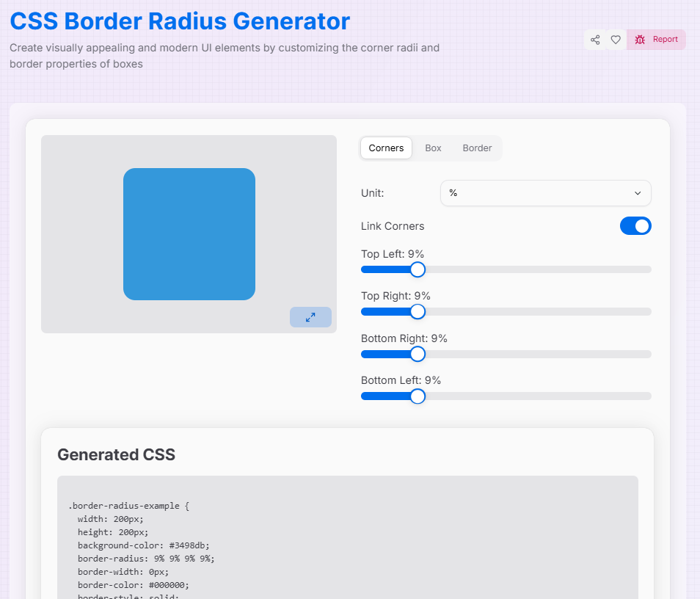This screenshot has height=599, width=700.
Task: Click the share icon
Action: (595, 40)
